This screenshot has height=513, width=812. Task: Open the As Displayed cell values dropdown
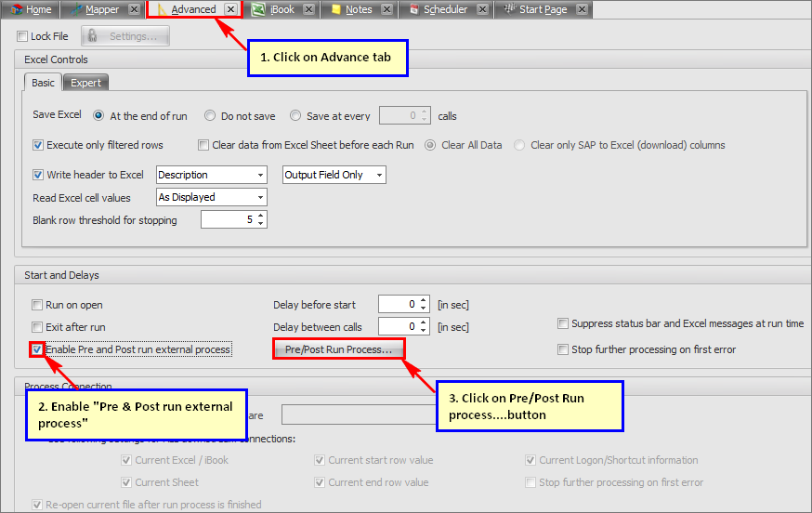[x=260, y=197]
